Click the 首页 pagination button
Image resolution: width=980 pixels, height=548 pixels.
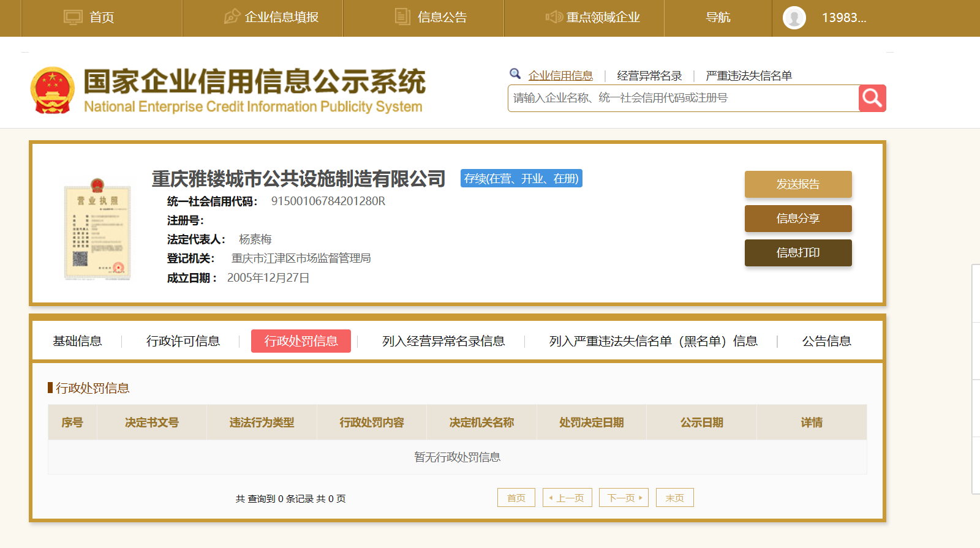point(516,498)
